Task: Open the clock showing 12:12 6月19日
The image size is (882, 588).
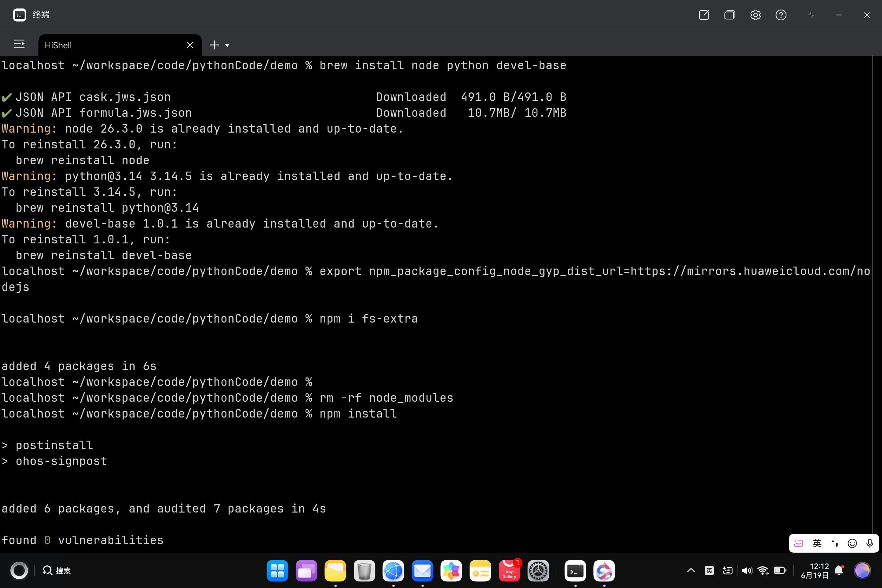Action: (815, 570)
